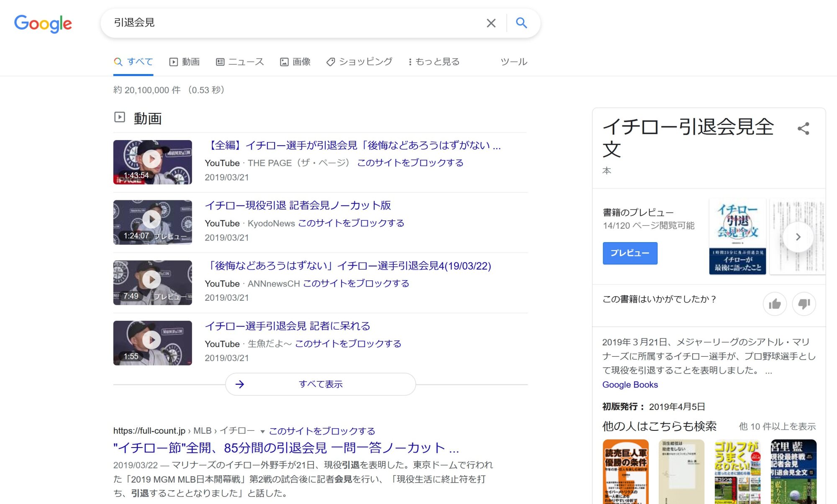Open the Google Books link
The height and width of the screenshot is (504, 837).
click(x=630, y=384)
